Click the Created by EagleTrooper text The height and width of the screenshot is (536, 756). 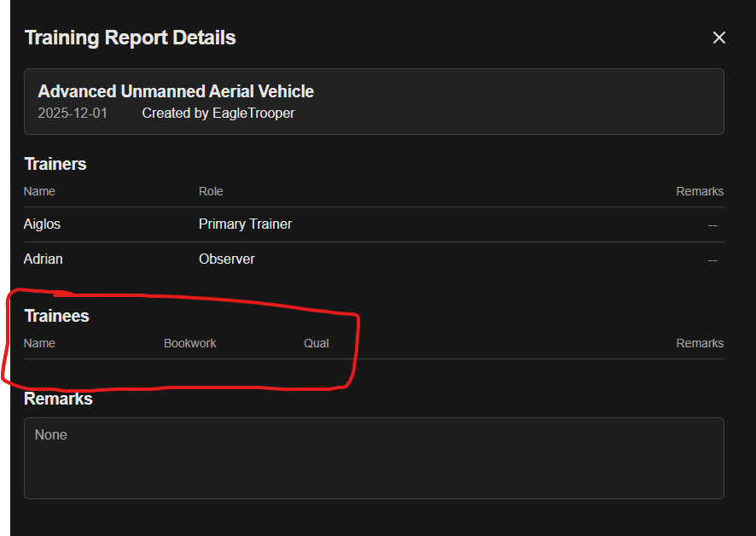(218, 113)
